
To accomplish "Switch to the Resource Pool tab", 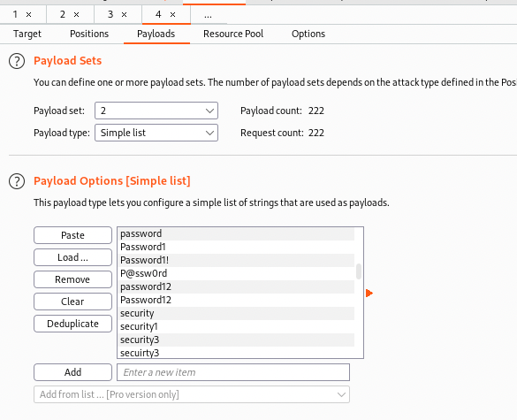I will click(233, 34).
